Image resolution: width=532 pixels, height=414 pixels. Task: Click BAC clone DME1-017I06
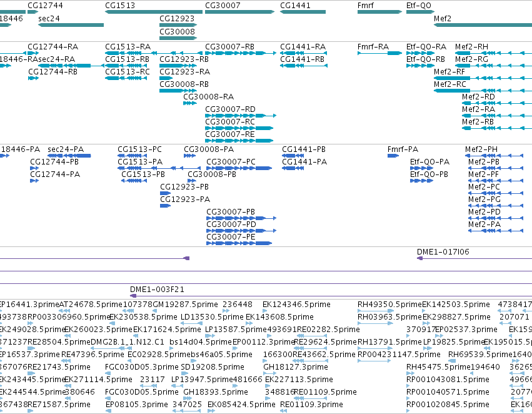click(443, 252)
